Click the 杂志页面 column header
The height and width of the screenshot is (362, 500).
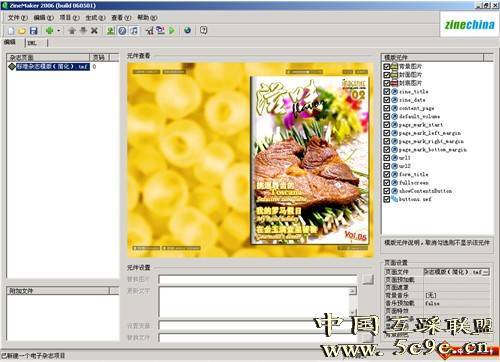tap(48, 57)
